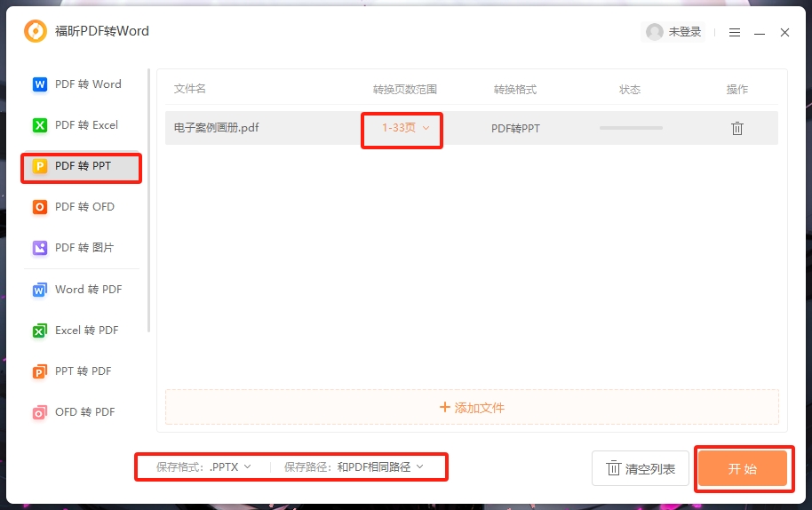Click the 清空列表 button

(x=641, y=468)
